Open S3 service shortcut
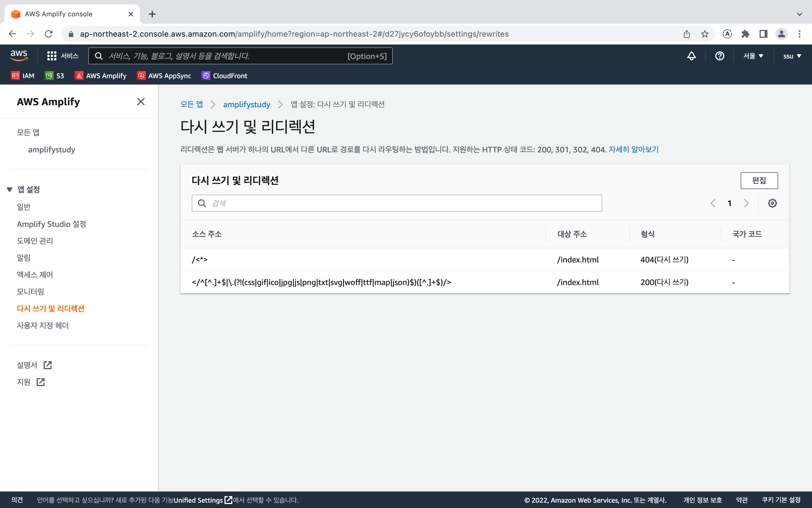812x508 pixels. coord(54,76)
